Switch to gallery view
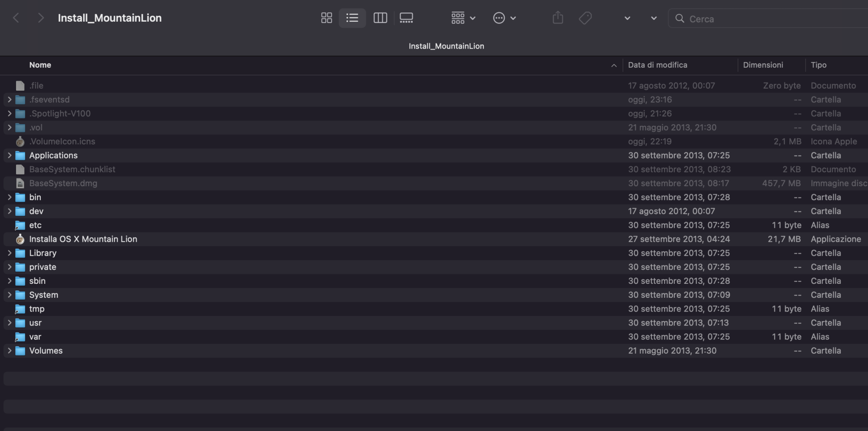Image resolution: width=868 pixels, height=431 pixels. point(406,18)
